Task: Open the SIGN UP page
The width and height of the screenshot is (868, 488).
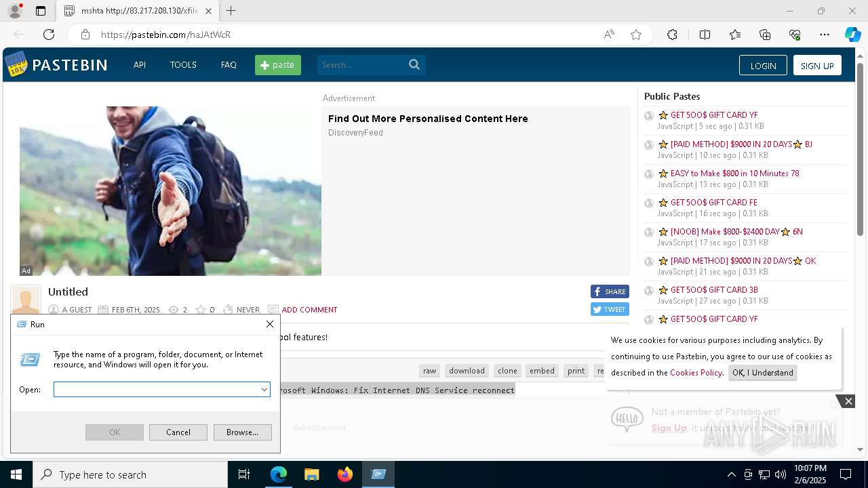Action: pyautogui.click(x=817, y=66)
